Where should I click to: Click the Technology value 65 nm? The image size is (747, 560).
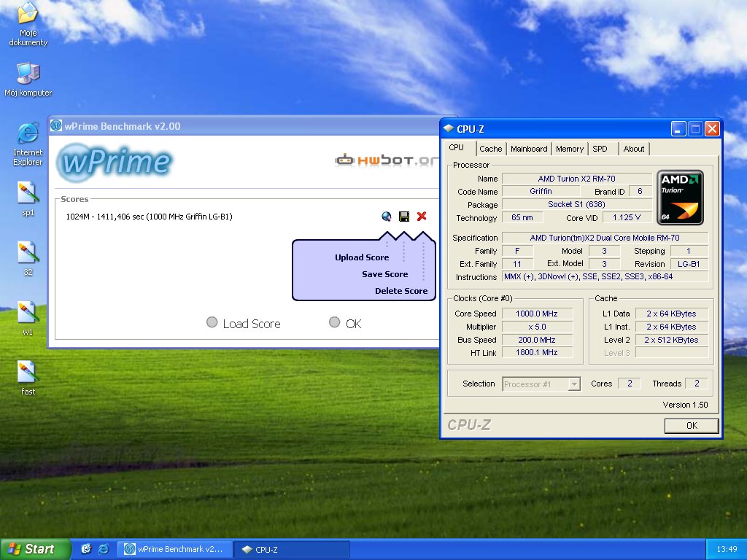(x=522, y=217)
